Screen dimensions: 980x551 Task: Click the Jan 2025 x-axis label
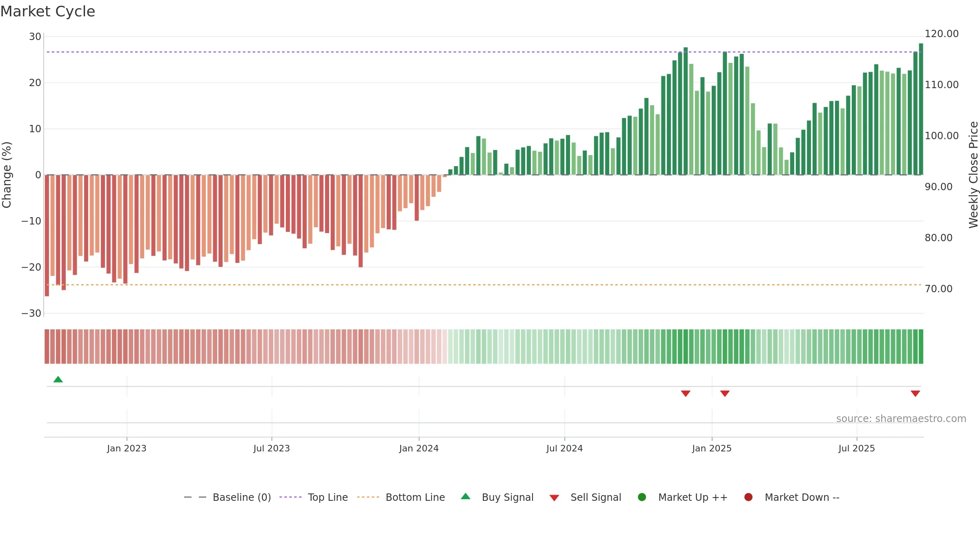pyautogui.click(x=712, y=449)
